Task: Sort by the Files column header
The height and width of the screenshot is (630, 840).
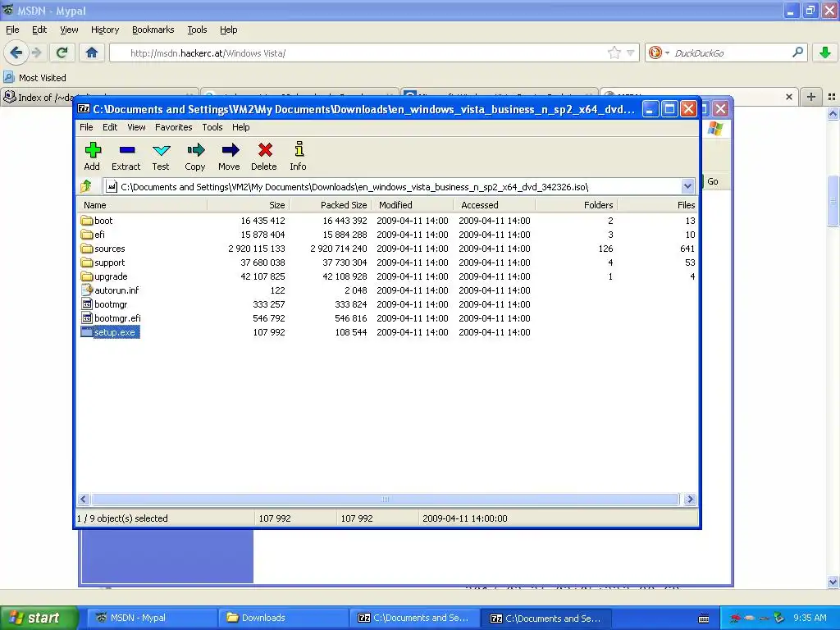Action: (658, 205)
